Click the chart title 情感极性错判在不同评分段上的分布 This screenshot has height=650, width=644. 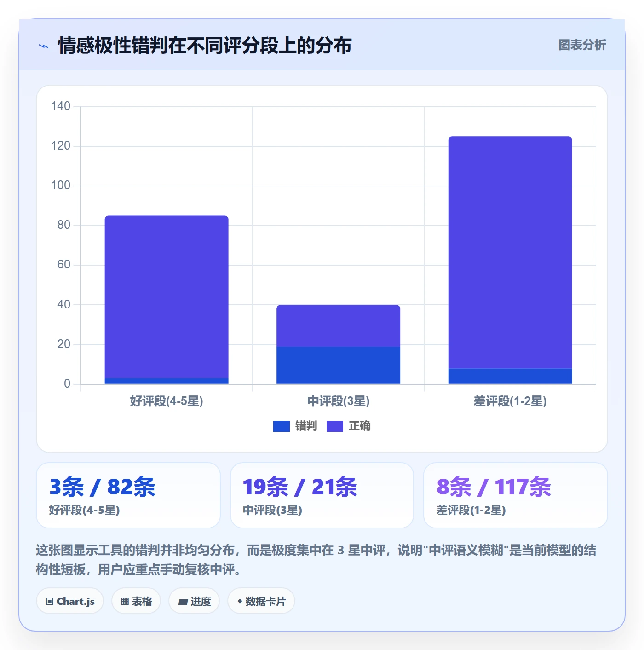(x=205, y=46)
